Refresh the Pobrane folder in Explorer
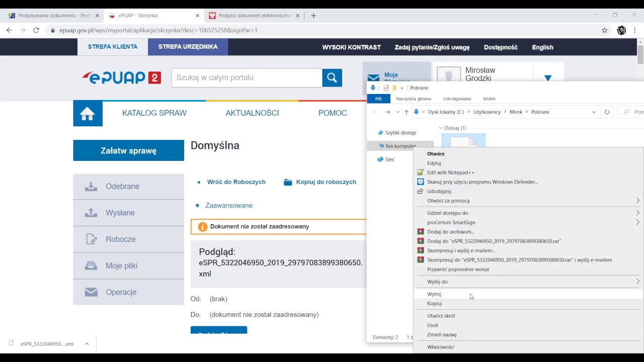The image size is (644, 362). [607, 112]
